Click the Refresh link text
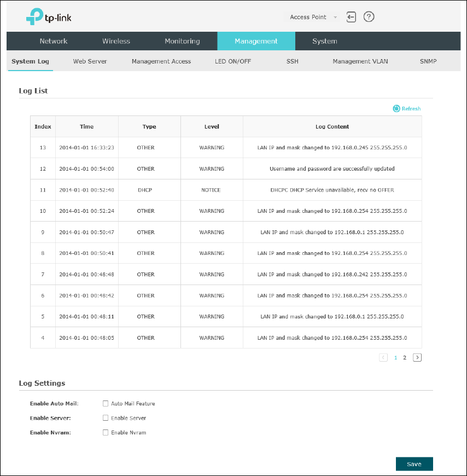The width and height of the screenshot is (467, 476). (x=411, y=108)
